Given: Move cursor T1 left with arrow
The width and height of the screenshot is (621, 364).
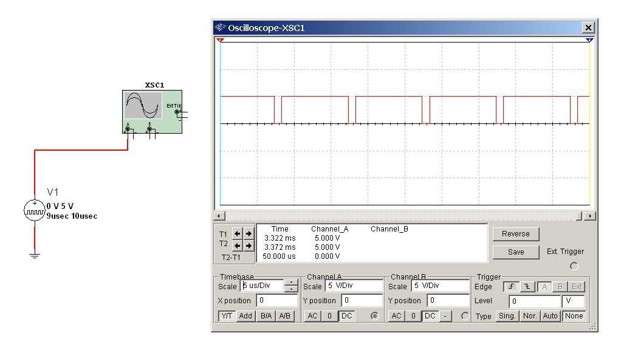Looking at the screenshot, I should click(238, 234).
